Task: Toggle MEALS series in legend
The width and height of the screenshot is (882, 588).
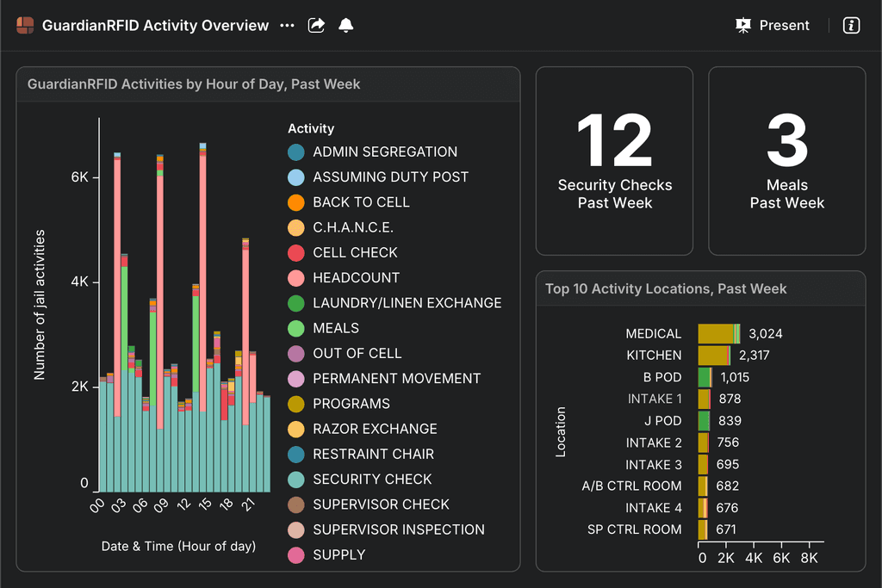Action: [296, 329]
